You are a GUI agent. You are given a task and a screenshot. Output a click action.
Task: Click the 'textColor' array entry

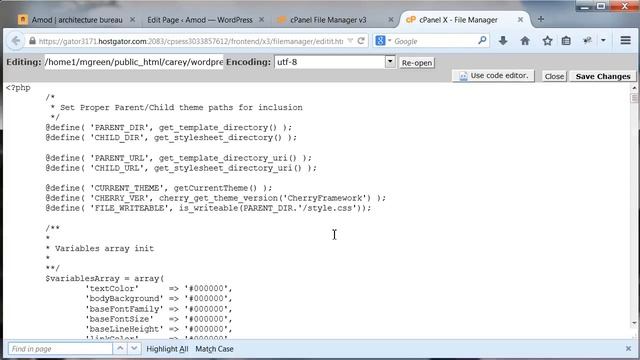(x=158, y=288)
